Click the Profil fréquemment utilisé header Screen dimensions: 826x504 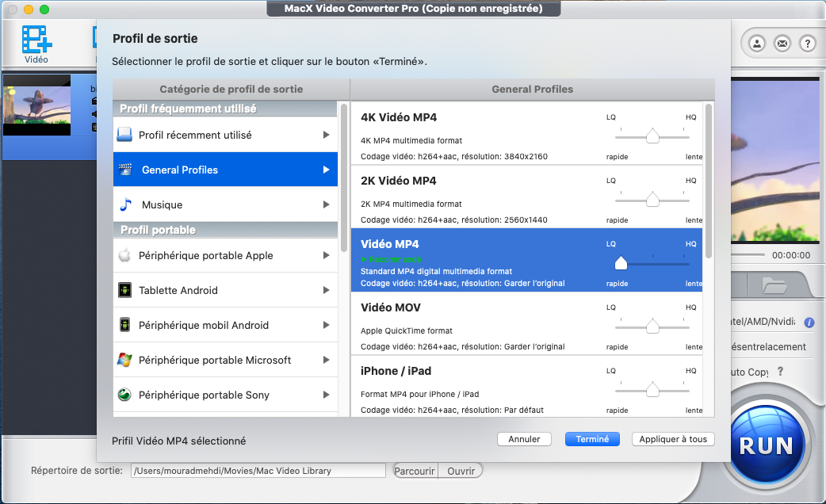coord(225,109)
